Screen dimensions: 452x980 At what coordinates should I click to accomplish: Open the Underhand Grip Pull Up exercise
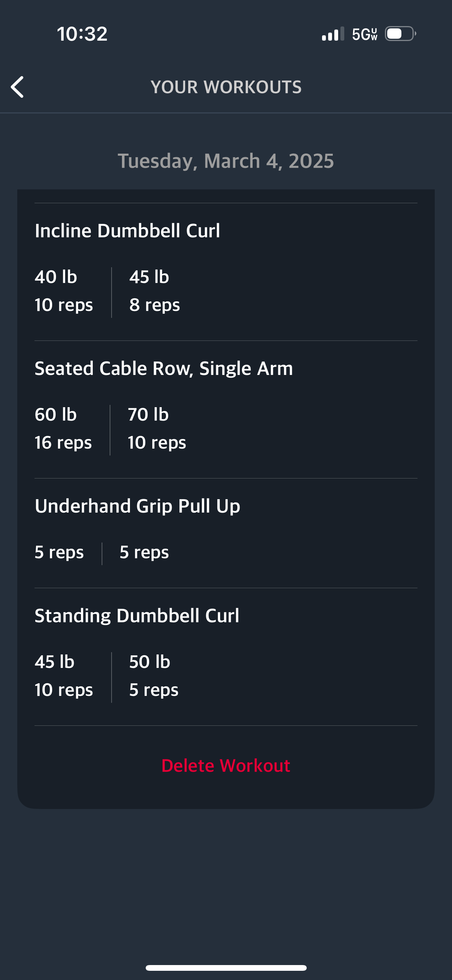(x=137, y=506)
